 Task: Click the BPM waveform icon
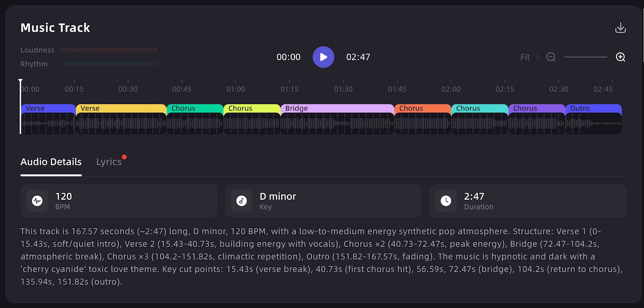coord(37,201)
